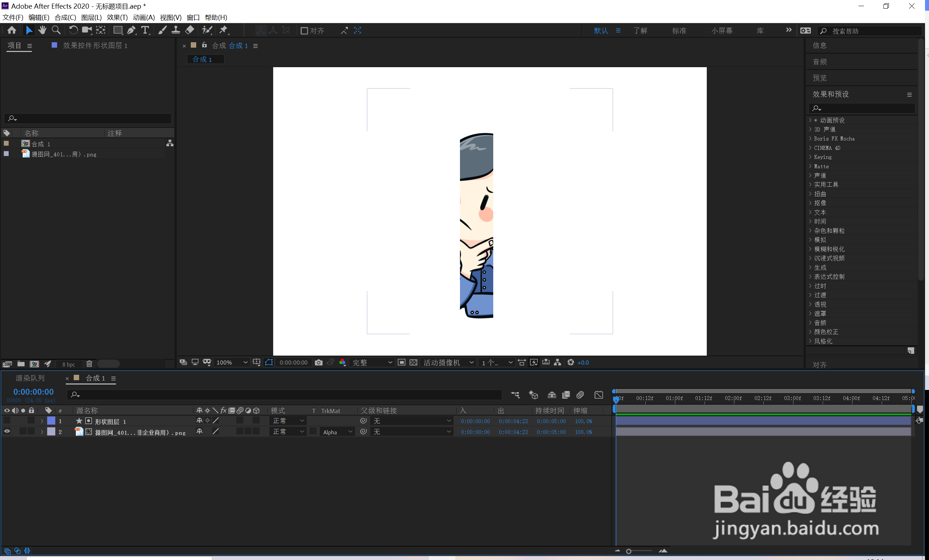Toggle the transparency grid icon
Image resolution: width=929 pixels, height=560 pixels.
413,362
